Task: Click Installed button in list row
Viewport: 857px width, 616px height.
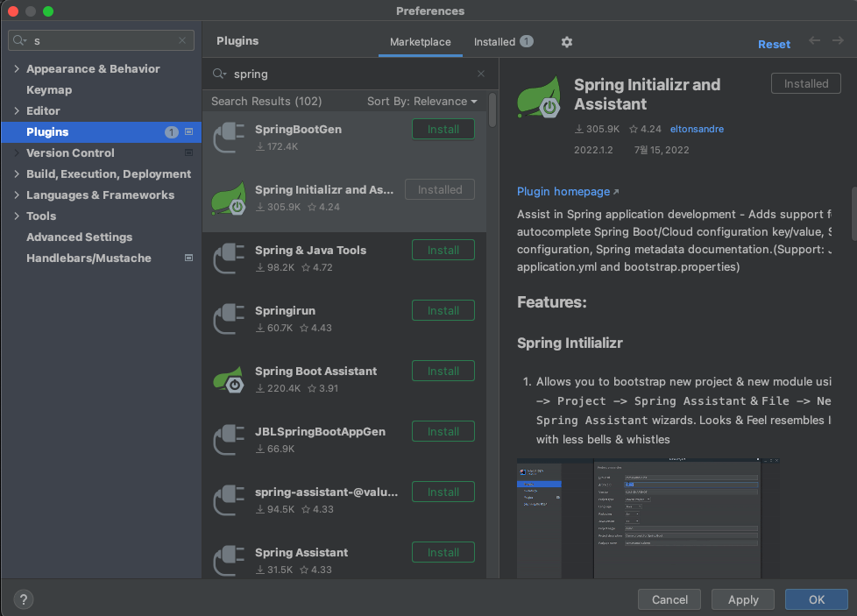Action: coord(440,189)
